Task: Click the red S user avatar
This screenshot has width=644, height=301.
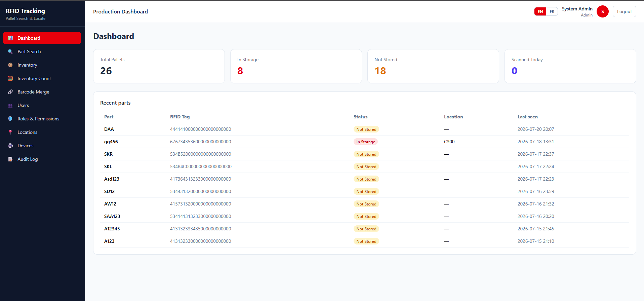Action: (x=602, y=11)
